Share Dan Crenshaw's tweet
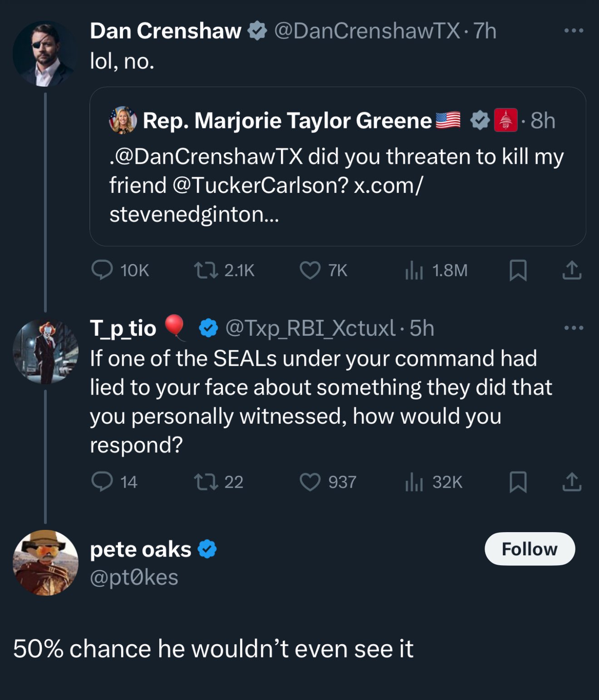 click(x=572, y=270)
